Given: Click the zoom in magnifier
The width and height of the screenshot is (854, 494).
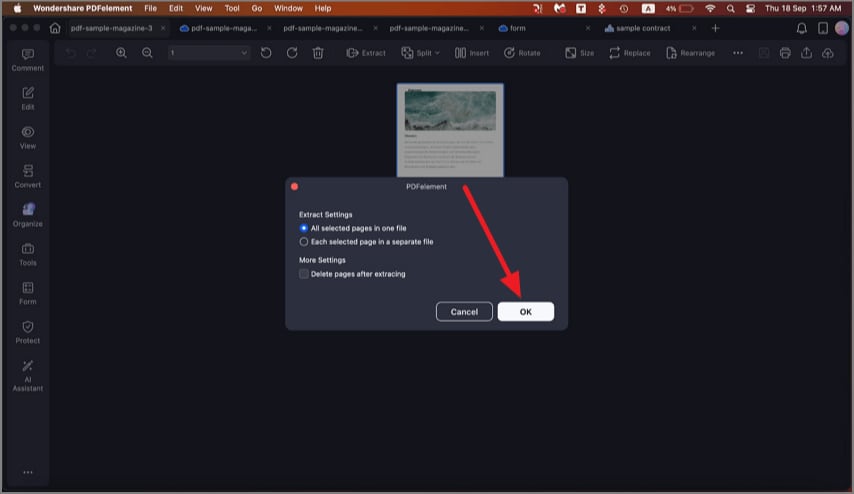Looking at the screenshot, I should pyautogui.click(x=121, y=53).
